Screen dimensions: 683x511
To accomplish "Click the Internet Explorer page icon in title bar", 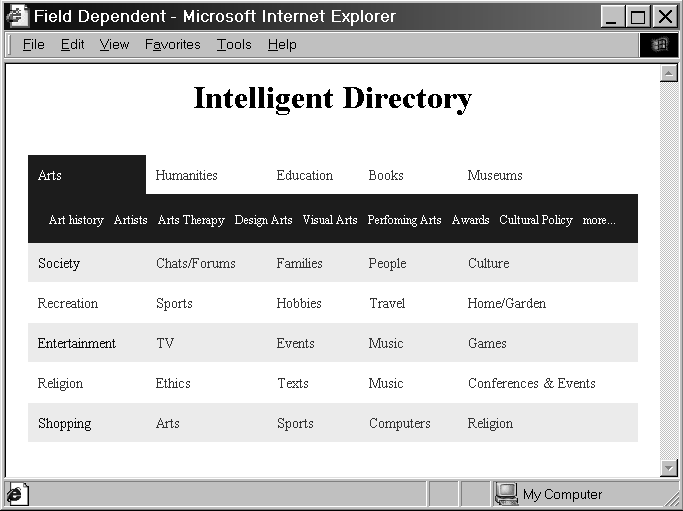I will [17, 16].
